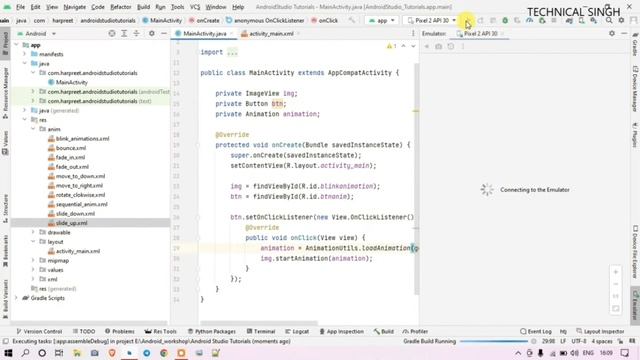Open Brave browser from taskbar

112,353
